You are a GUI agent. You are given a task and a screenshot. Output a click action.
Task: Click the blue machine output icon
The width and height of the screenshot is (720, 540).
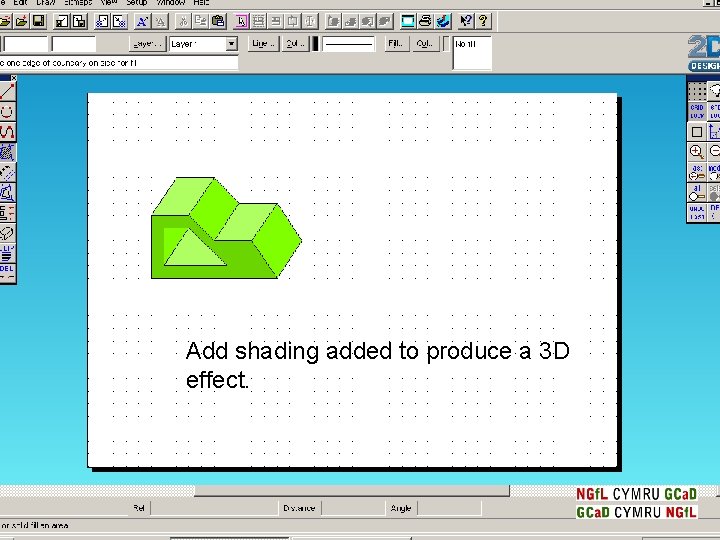click(x=443, y=21)
